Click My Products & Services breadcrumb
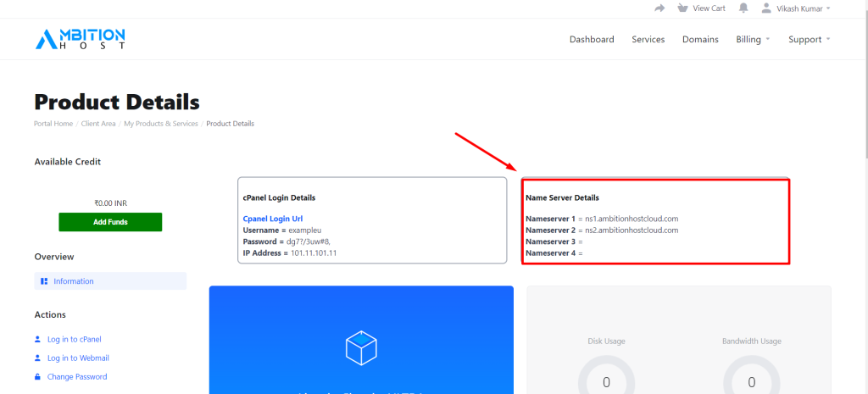The height and width of the screenshot is (394, 868). [x=161, y=124]
